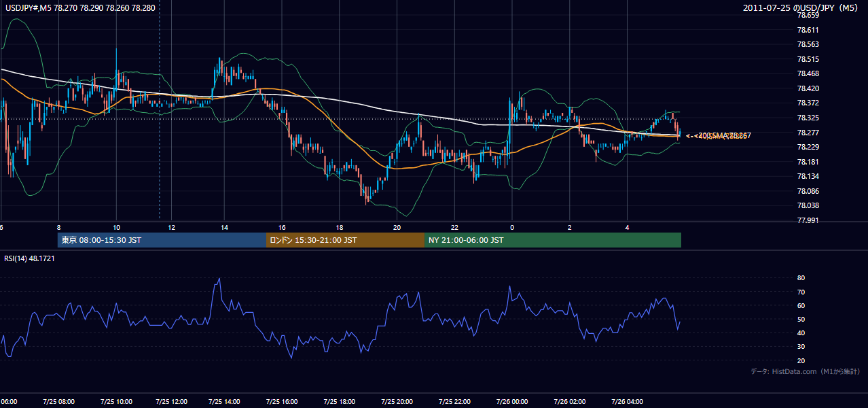Click the RSI scale value 70
This screenshot has width=868, height=408.
coord(801,292)
